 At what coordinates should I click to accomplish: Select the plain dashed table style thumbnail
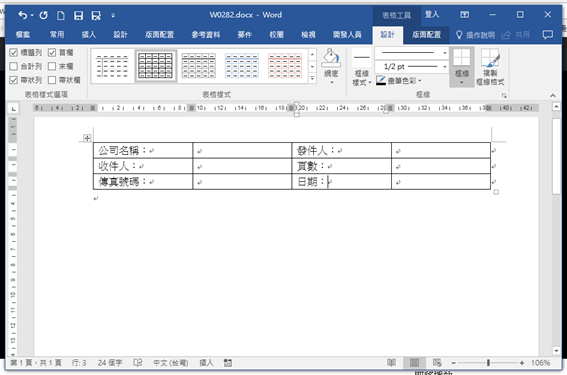[x=112, y=66]
